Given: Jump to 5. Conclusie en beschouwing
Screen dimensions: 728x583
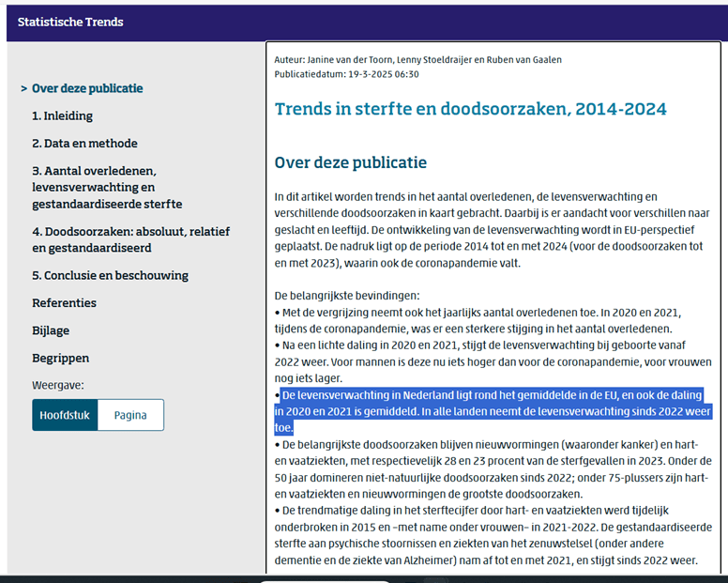Looking at the screenshot, I should (110, 275).
